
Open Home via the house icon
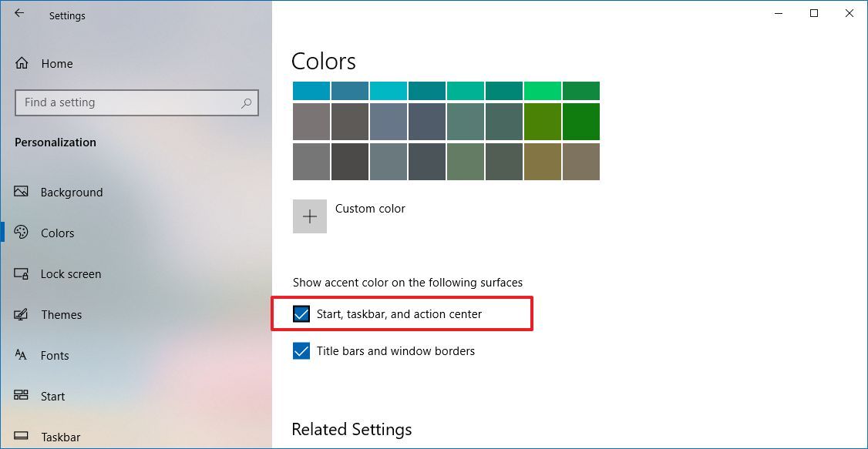tap(22, 64)
